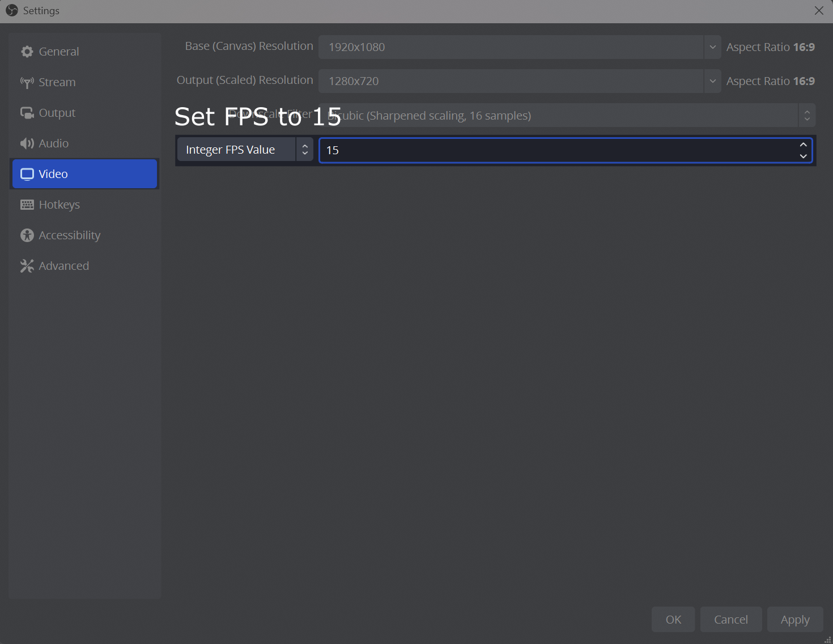Viewport: 833px width, 644px height.
Task: Select the Hotkeys keyboard icon
Action: pos(27,204)
